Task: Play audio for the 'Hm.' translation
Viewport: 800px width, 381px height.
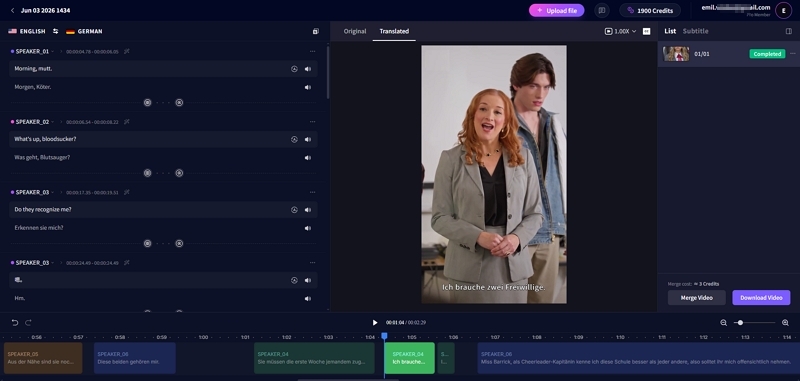Action: pos(308,298)
